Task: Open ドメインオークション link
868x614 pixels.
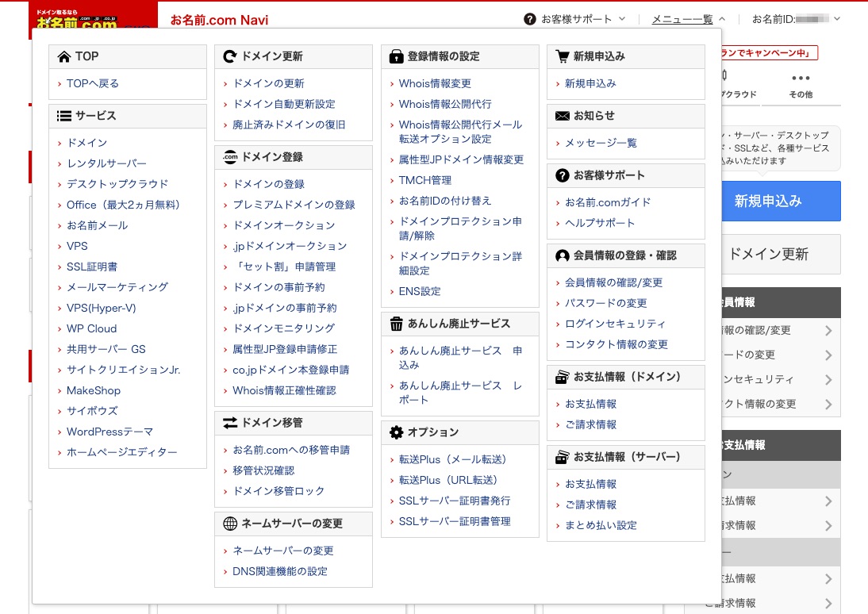Action: (x=283, y=225)
